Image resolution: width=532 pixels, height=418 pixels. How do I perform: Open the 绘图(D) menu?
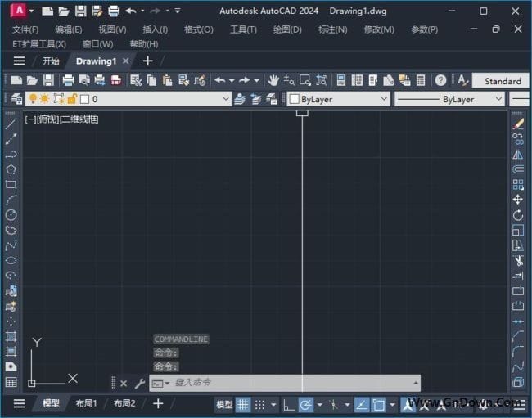pyautogui.click(x=287, y=29)
